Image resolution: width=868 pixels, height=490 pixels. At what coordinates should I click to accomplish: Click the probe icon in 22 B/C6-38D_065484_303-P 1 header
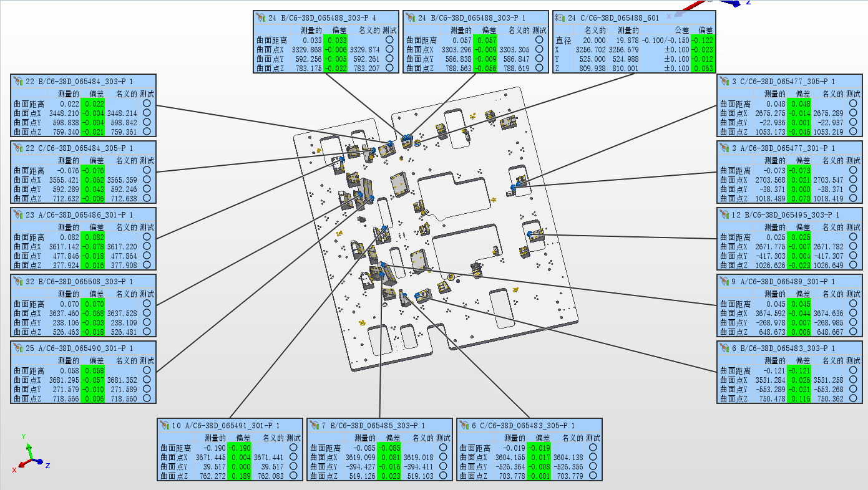tap(18, 82)
